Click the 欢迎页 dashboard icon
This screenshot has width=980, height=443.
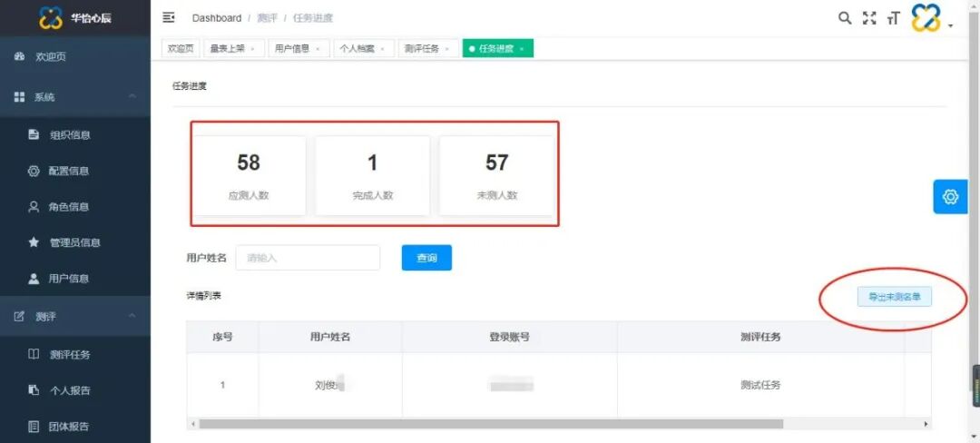pyautogui.click(x=19, y=57)
